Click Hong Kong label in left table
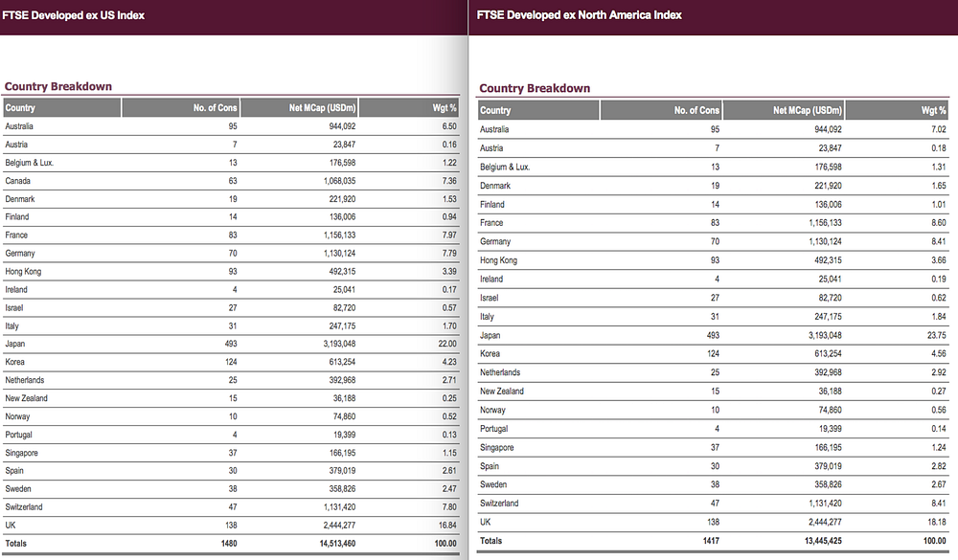Image resolution: width=958 pixels, height=560 pixels. click(x=23, y=272)
